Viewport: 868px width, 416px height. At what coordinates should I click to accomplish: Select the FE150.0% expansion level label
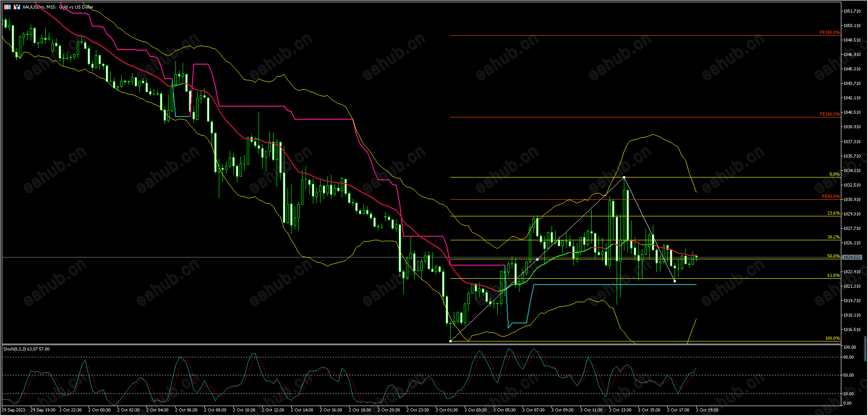(x=830, y=33)
